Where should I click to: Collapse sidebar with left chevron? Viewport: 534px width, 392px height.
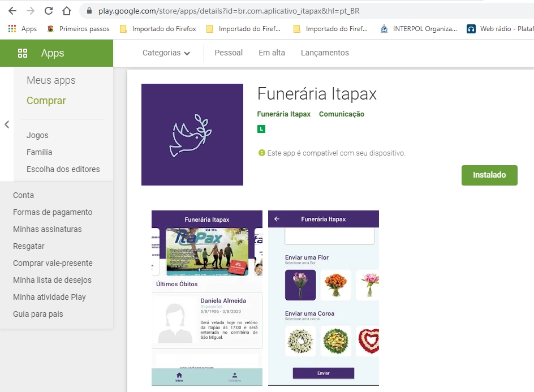tap(7, 124)
